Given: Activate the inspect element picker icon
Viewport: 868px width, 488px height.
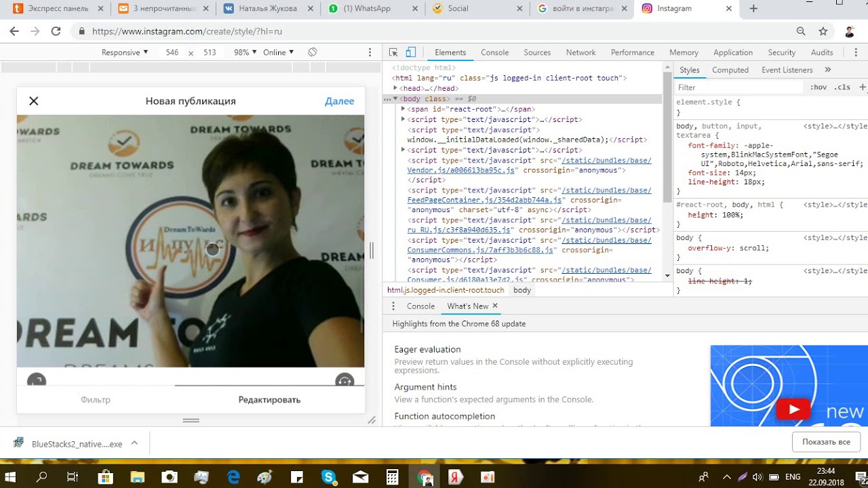Looking at the screenshot, I should [x=393, y=52].
